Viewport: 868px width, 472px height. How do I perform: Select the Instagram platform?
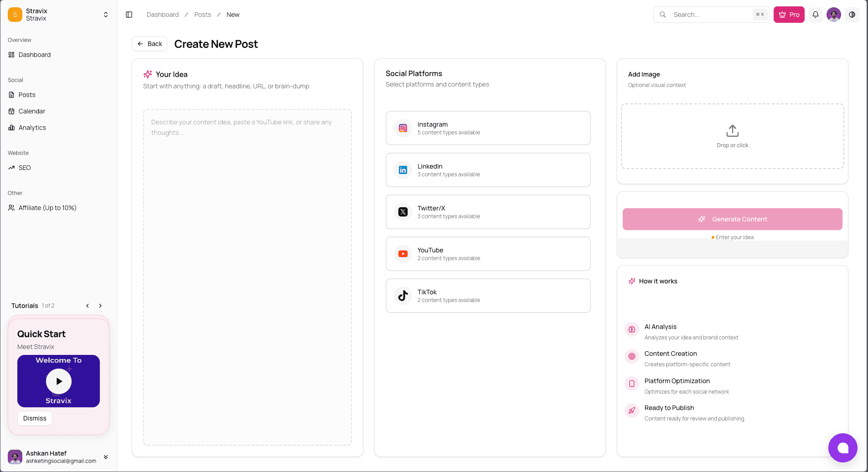pyautogui.click(x=487, y=128)
